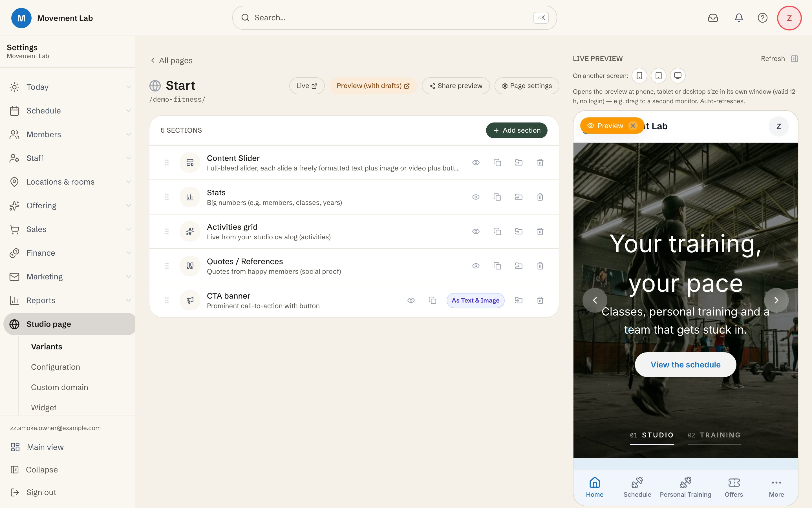Image resolution: width=812 pixels, height=508 pixels.
Task: Open the Configuration submenu item
Action: click(x=55, y=367)
